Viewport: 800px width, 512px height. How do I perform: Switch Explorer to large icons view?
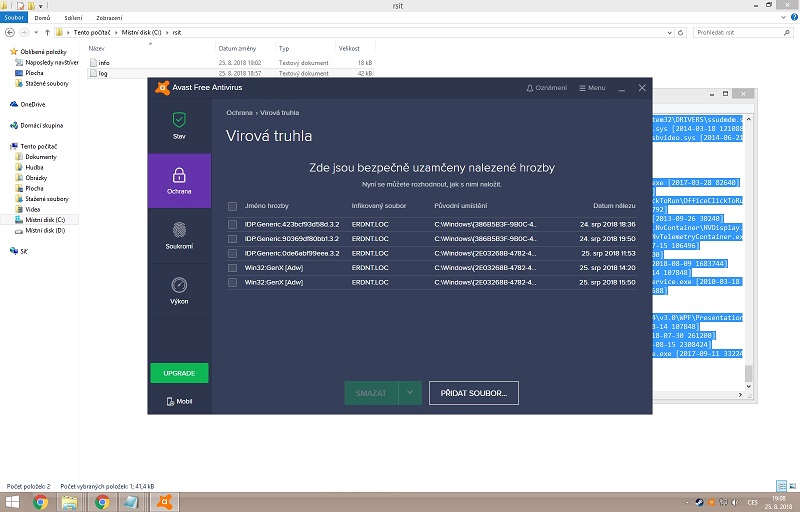pos(792,486)
